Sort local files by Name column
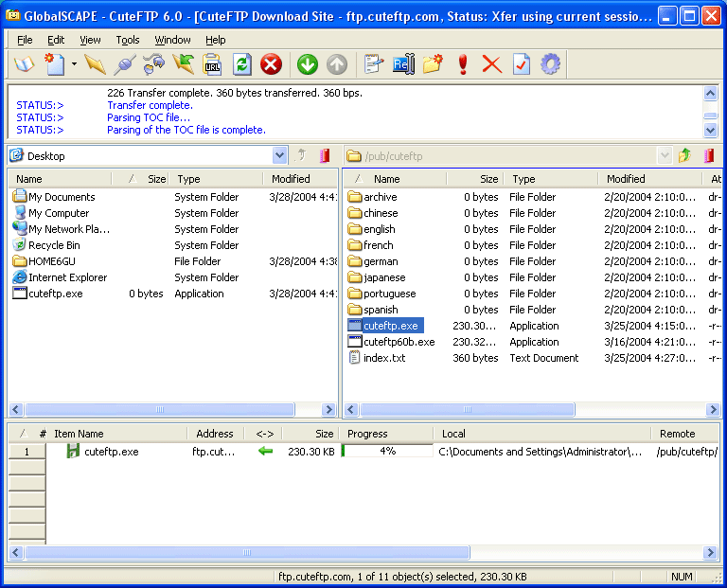The width and height of the screenshot is (727, 588). coord(61,179)
